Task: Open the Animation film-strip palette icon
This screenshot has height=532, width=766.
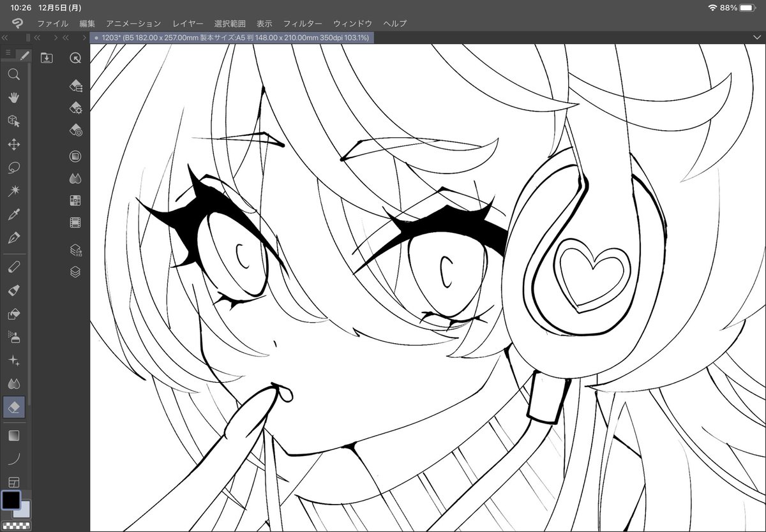Action: (75, 223)
